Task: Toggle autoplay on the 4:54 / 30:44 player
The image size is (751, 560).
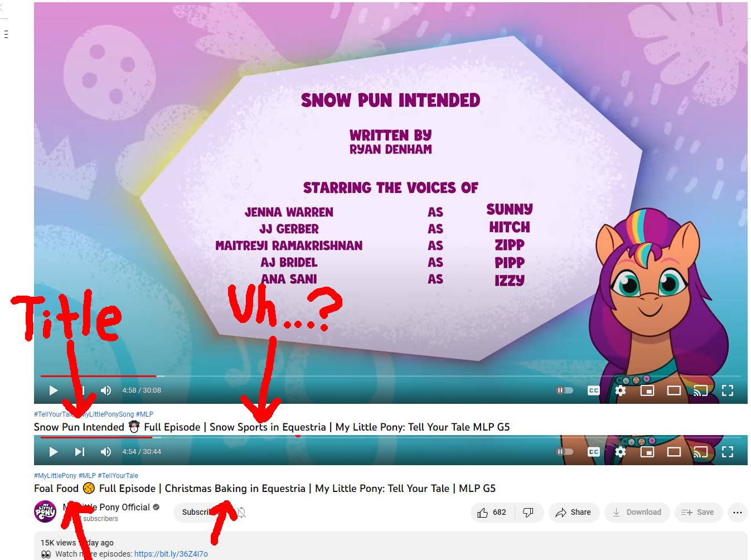Action: point(565,452)
